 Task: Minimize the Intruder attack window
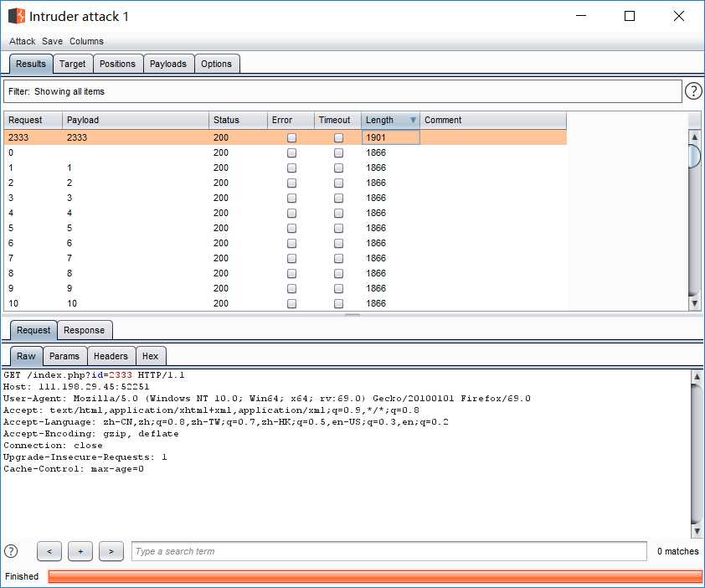[x=581, y=16]
